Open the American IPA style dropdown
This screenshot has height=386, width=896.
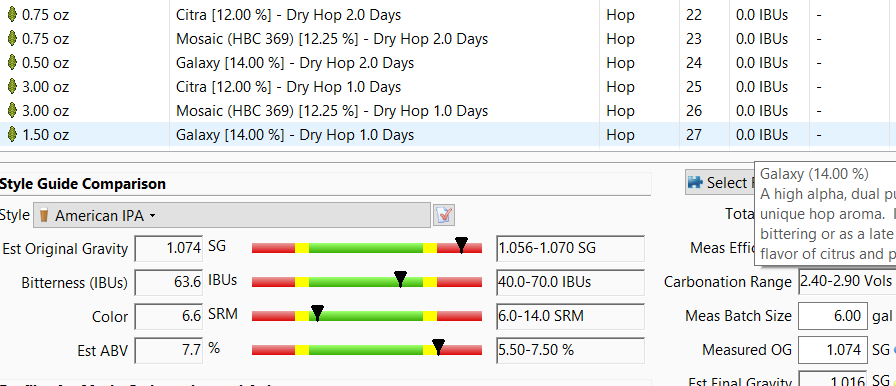pyautogui.click(x=231, y=215)
